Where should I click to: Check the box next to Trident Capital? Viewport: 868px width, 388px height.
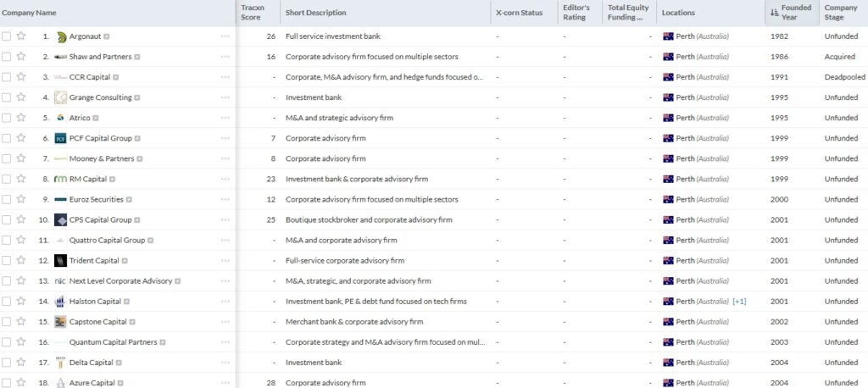point(7,261)
